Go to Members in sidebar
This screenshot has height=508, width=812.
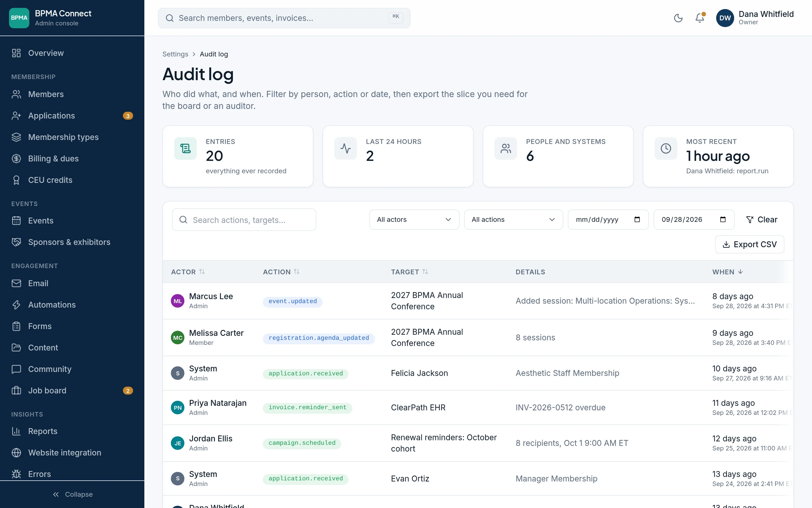coord(72,94)
